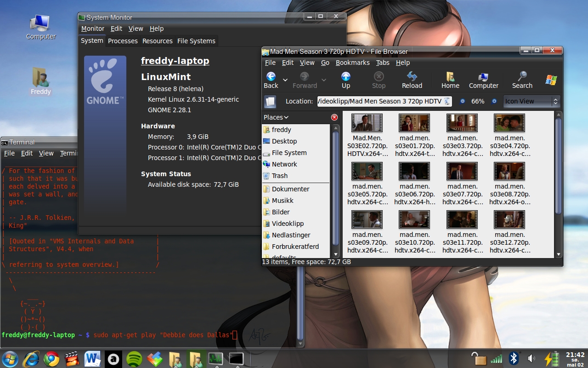Open the Windows-style start orb
The image size is (588, 368).
(10, 359)
